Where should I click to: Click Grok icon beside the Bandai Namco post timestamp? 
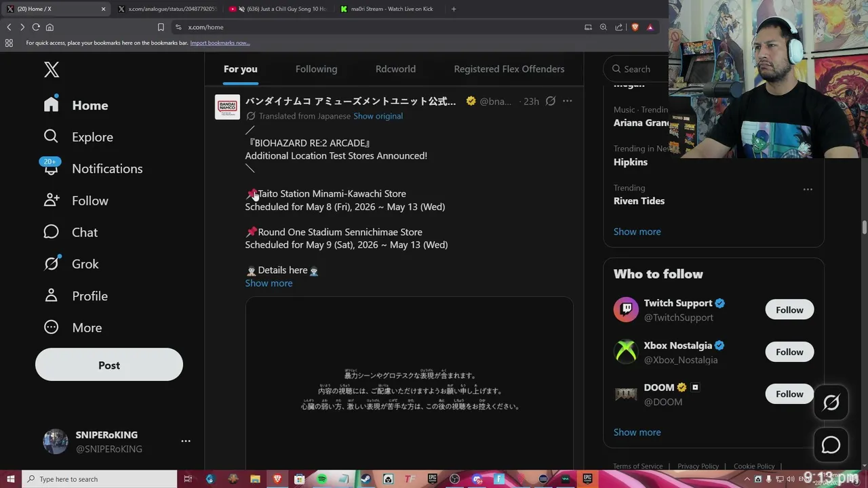(x=551, y=101)
